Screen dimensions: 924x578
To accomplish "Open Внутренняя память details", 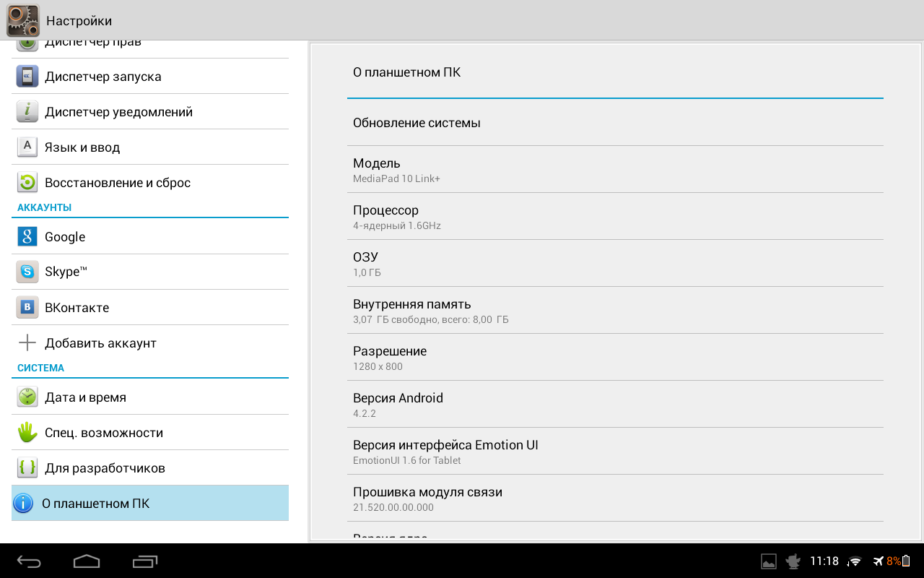I will (615, 311).
